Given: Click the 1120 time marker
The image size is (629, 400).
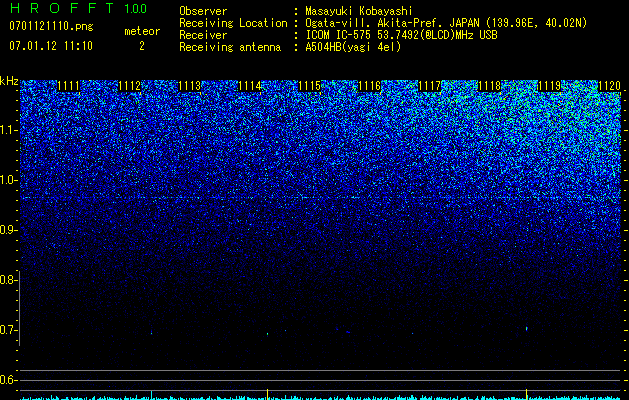Looking at the screenshot, I should [609, 86].
